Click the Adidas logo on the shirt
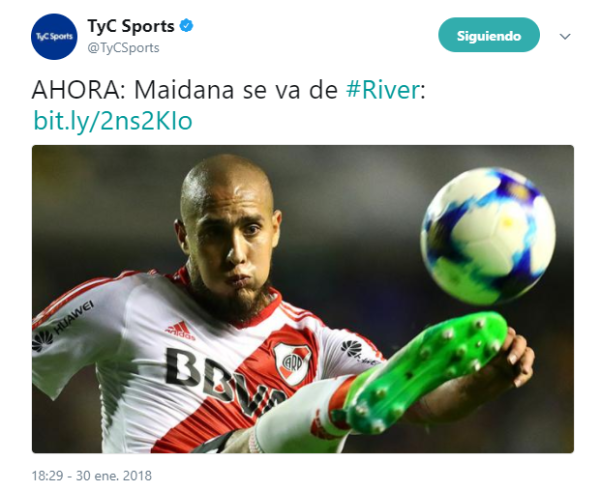The image size is (600, 491). pos(180,330)
